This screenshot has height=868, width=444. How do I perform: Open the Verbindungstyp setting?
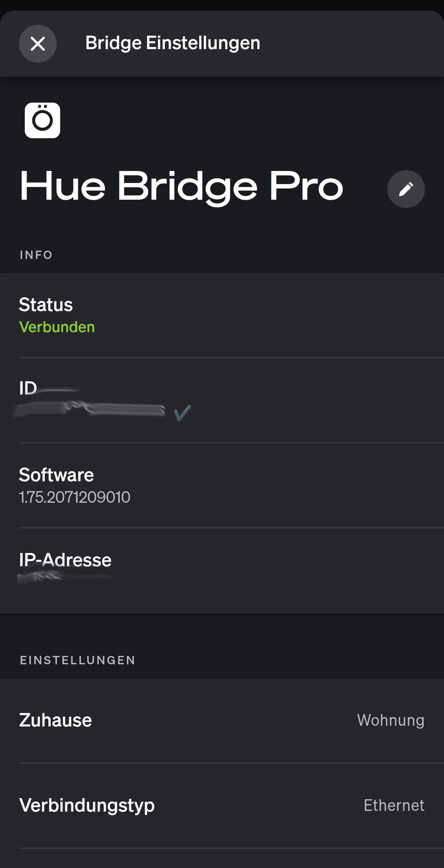pyautogui.click(x=87, y=805)
